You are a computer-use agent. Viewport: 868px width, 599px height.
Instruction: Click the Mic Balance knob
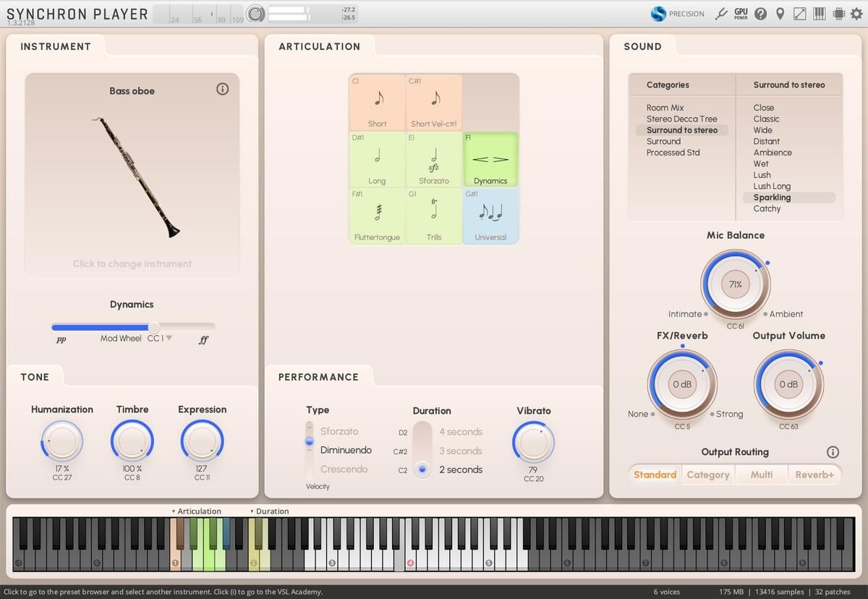pyautogui.click(x=735, y=284)
